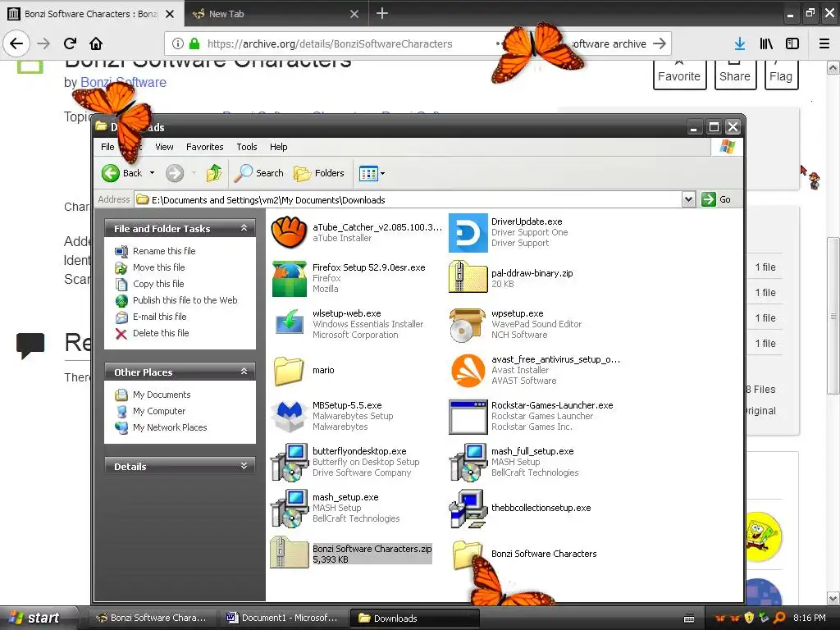
Task: Toggle the Folders pane button
Action: coord(319,173)
